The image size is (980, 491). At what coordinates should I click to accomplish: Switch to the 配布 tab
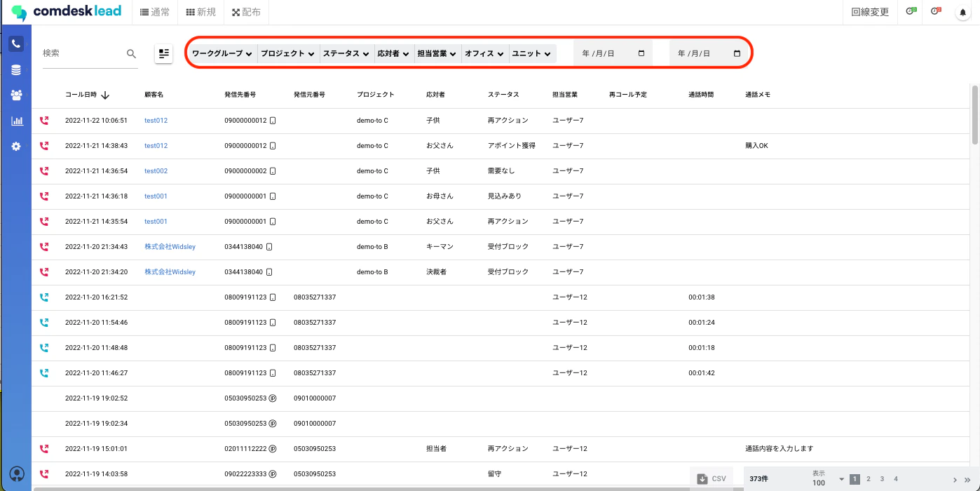(246, 12)
